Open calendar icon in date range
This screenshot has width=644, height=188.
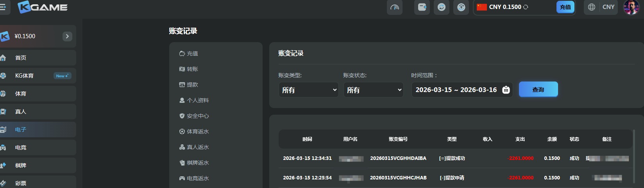(x=506, y=90)
